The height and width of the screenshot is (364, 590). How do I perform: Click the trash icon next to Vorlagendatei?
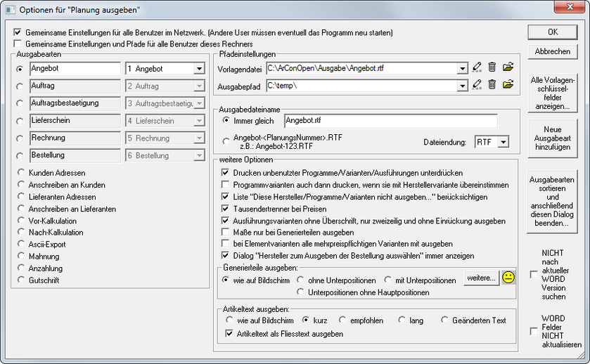492,67
